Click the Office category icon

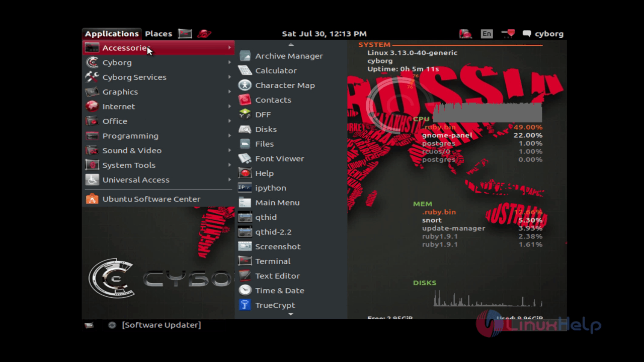pyautogui.click(x=92, y=121)
